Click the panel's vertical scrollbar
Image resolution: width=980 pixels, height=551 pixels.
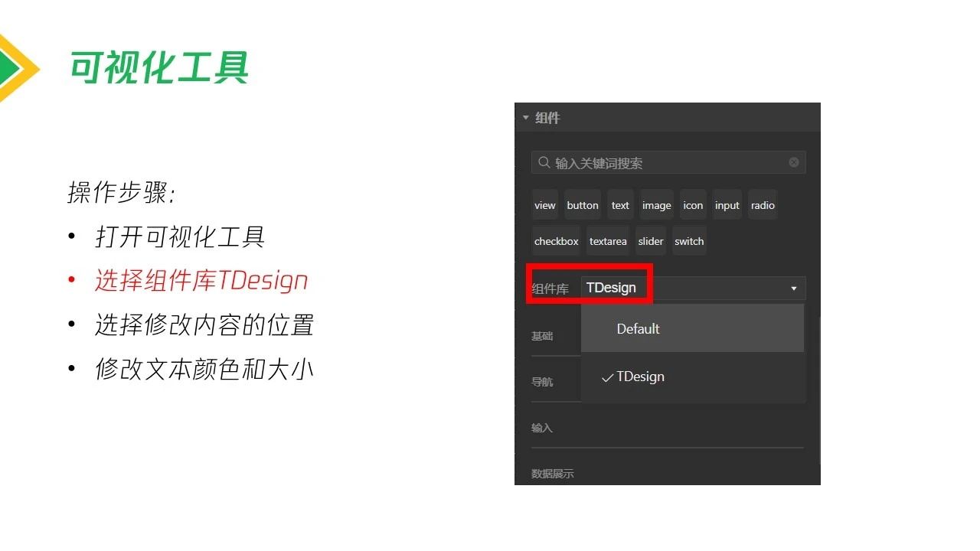pos(818,390)
